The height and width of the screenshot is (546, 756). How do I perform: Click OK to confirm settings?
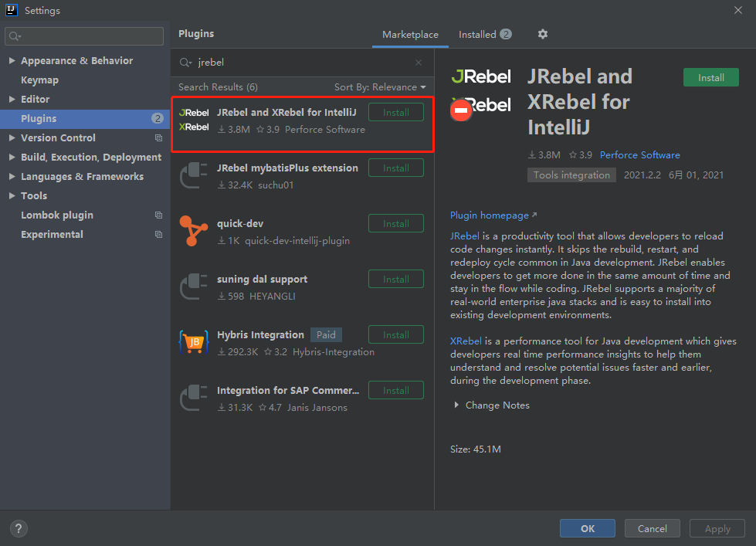tap(587, 528)
